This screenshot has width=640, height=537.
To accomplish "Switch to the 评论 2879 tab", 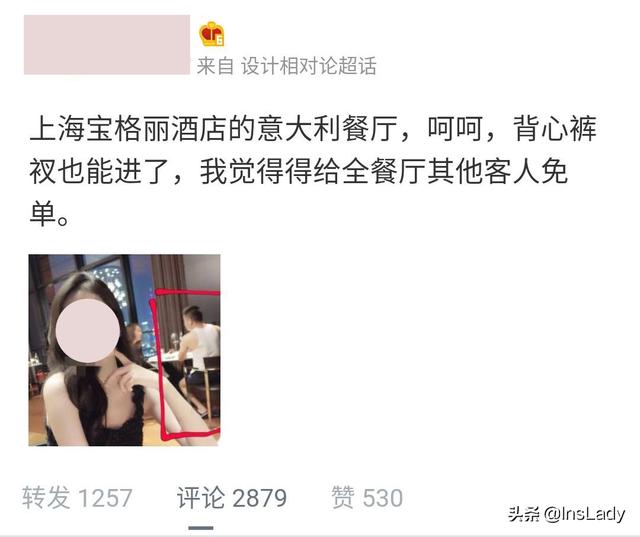I will (x=231, y=498).
